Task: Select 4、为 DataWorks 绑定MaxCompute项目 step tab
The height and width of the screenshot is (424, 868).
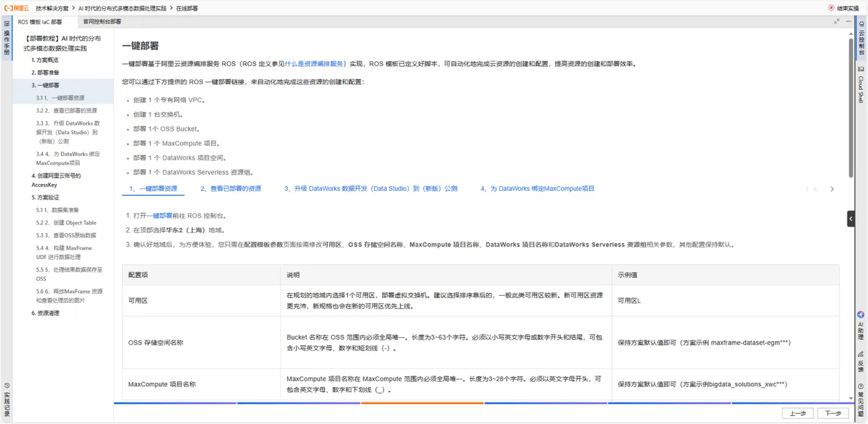Action: pyautogui.click(x=538, y=188)
